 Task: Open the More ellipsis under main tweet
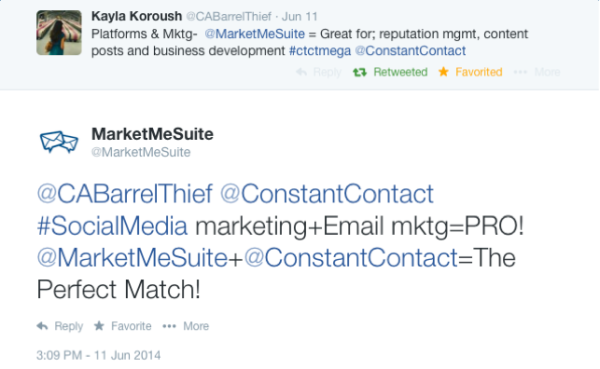[169, 326]
